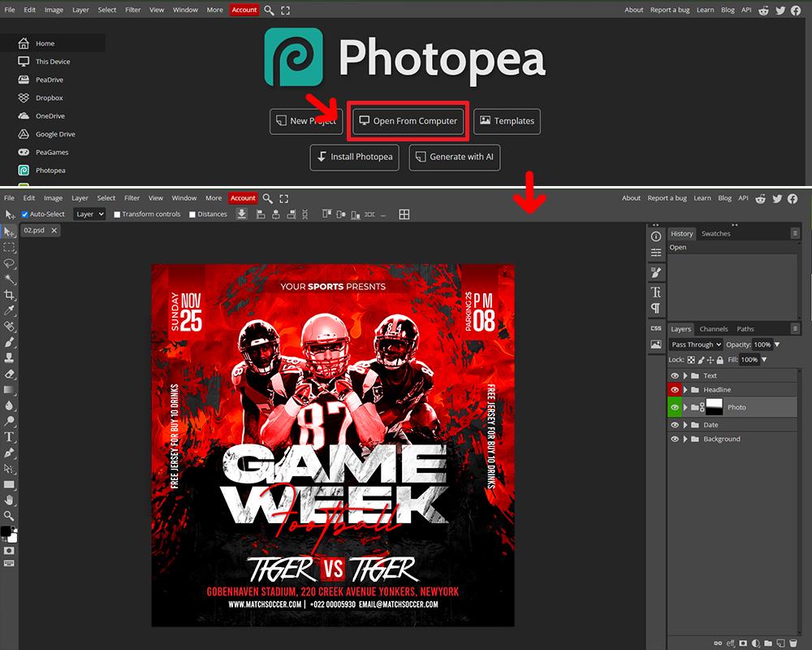This screenshot has width=812, height=650.
Task: Select the Pen tool
Action: click(x=9, y=453)
